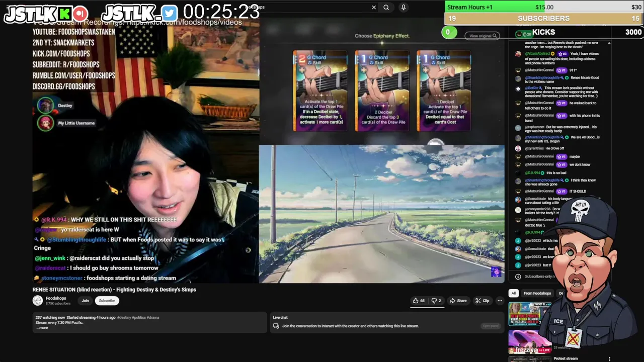Open the Foodshops channel avatar

click(38, 301)
